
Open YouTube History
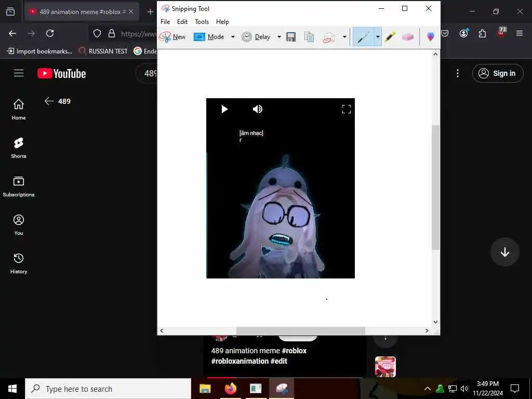point(19,263)
